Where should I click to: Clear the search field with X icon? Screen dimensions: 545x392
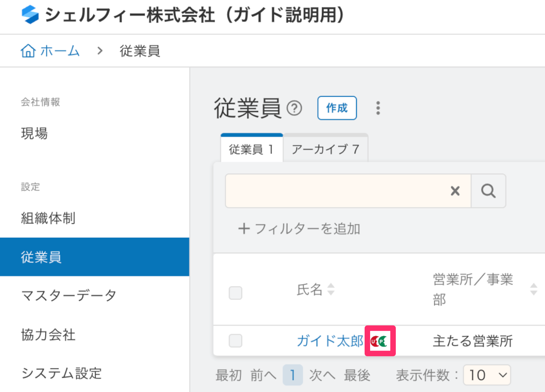tap(455, 191)
